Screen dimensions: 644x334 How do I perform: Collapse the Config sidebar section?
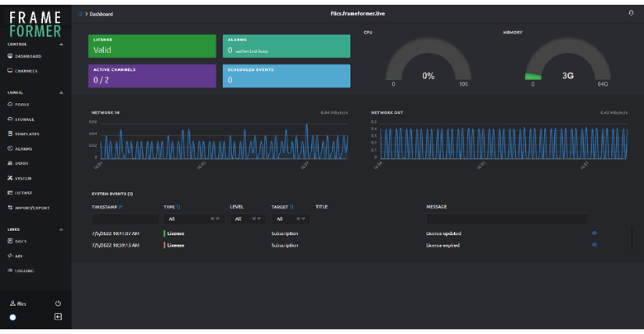point(61,92)
